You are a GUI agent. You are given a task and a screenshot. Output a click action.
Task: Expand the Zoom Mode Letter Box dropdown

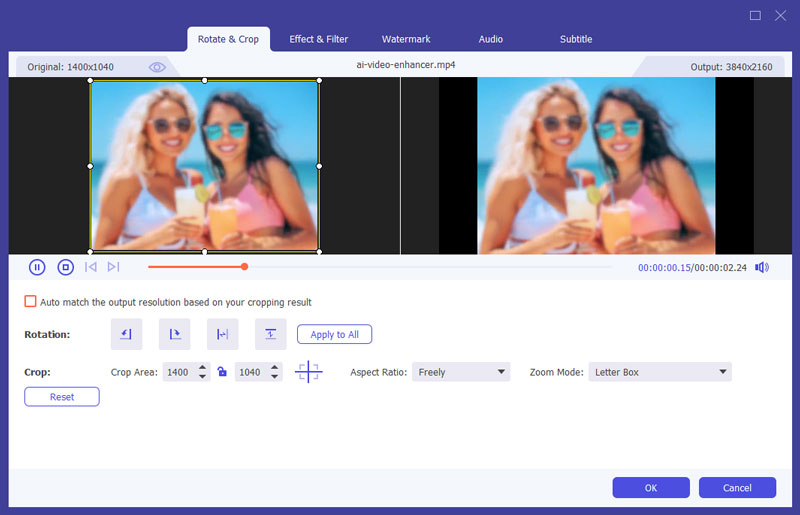(x=659, y=372)
